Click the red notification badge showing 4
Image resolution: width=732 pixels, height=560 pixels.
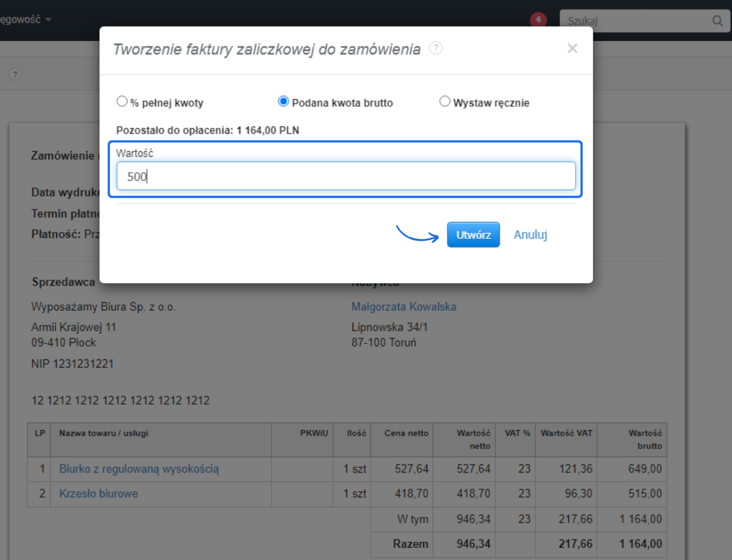click(x=538, y=21)
